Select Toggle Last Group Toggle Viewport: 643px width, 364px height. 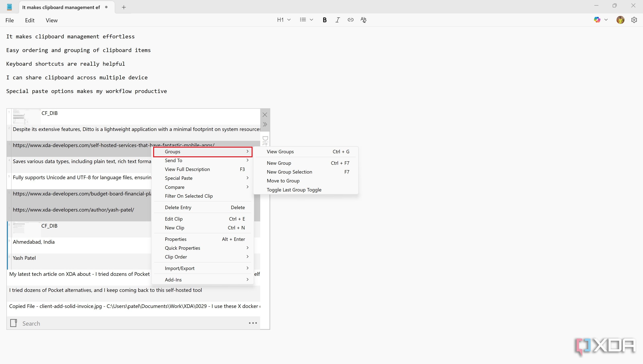306,190
